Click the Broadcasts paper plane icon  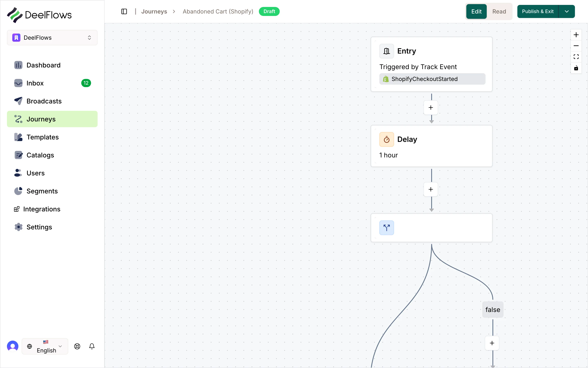pyautogui.click(x=18, y=101)
